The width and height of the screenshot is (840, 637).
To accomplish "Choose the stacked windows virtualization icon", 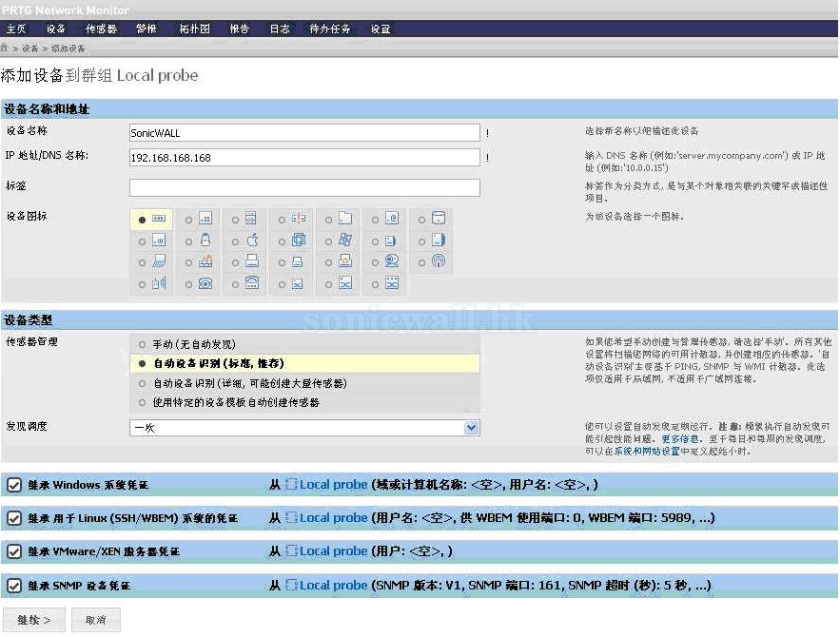I will (299, 241).
